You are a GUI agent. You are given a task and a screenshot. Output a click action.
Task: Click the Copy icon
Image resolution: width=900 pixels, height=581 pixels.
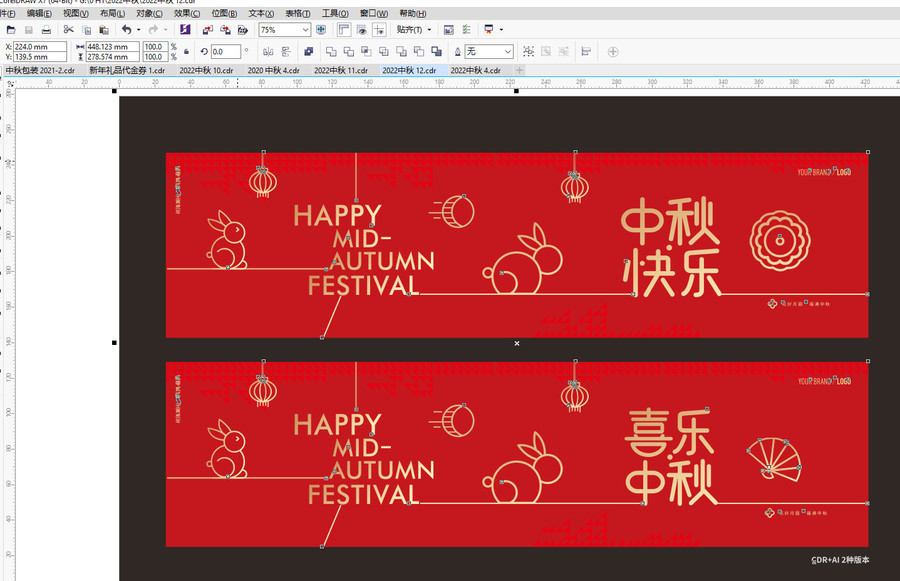coord(87,30)
